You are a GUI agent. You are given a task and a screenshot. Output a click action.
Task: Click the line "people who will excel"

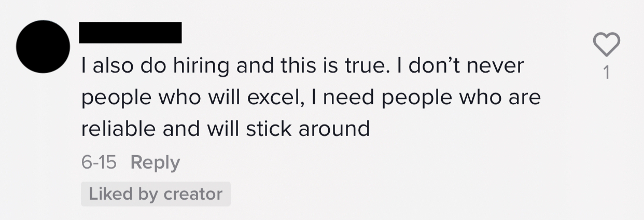click(311, 98)
